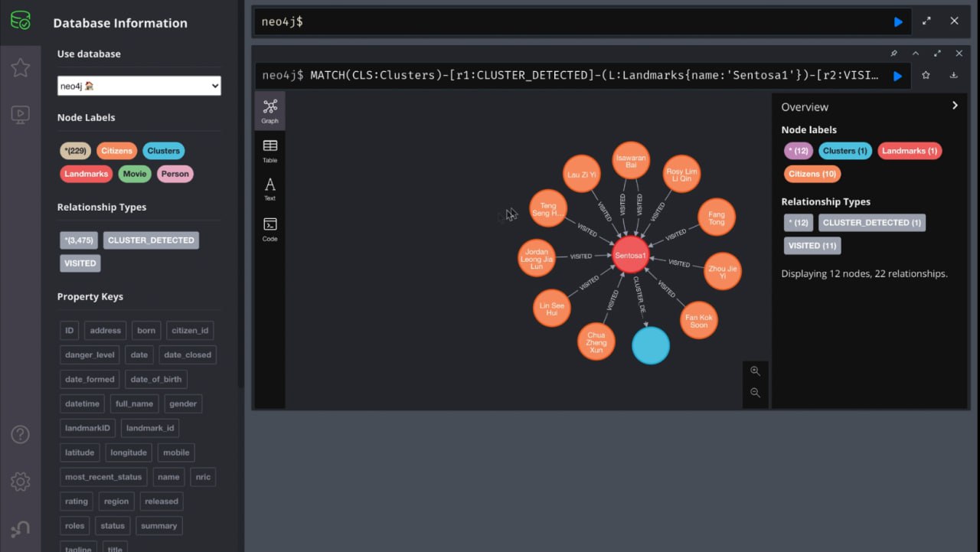Switch to Text view
This screenshot has width=980, height=552.
[x=269, y=189]
